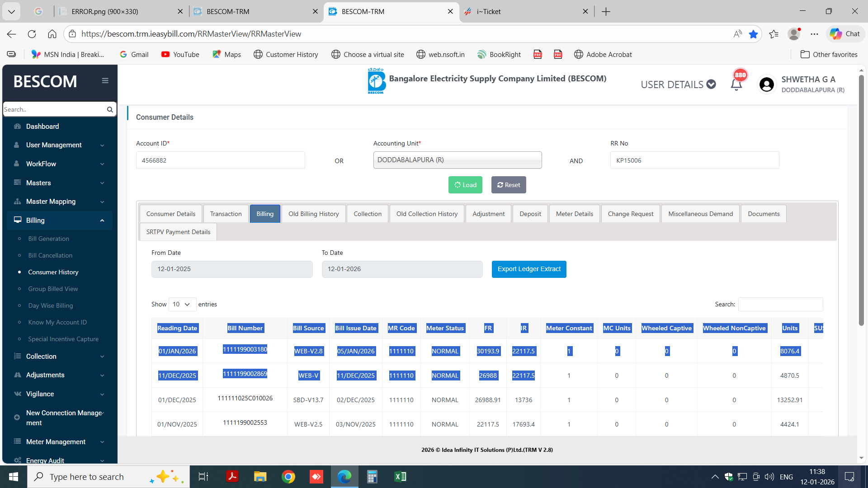This screenshot has width=868, height=488.
Task: Open the Dashboard sidebar item
Action: pyautogui.click(x=42, y=127)
